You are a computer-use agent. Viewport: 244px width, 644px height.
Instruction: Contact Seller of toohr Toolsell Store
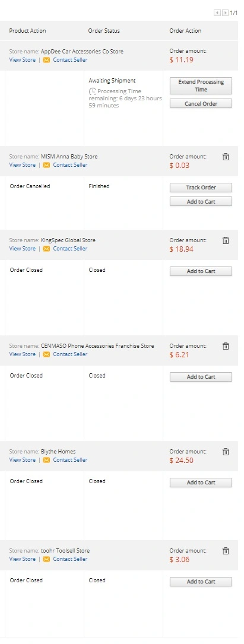(x=70, y=559)
